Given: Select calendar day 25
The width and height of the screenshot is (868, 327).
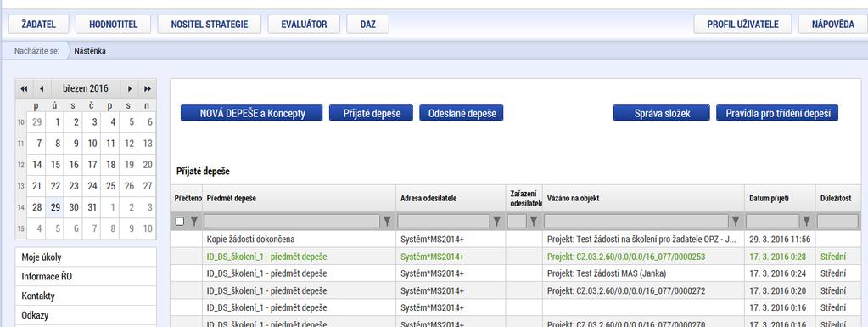Looking at the screenshot, I should tap(110, 186).
